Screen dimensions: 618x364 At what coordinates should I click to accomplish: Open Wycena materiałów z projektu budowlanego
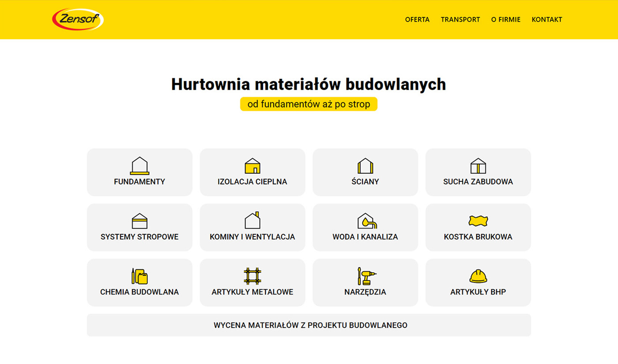click(309, 325)
